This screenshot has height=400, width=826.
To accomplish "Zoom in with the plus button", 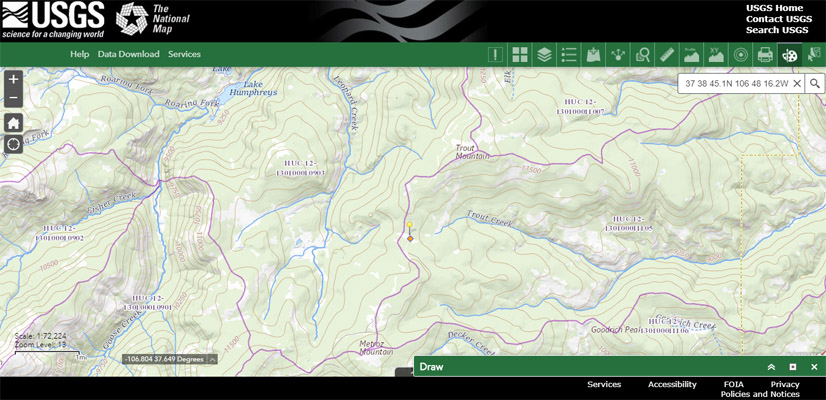I will point(14,79).
